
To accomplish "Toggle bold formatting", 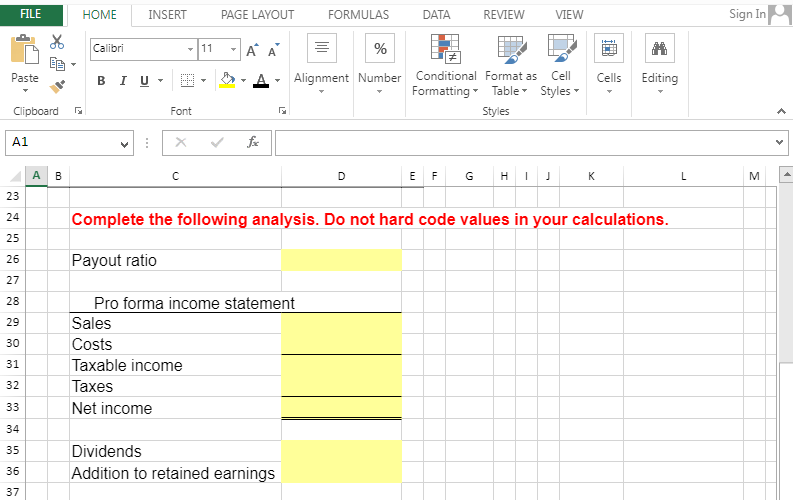I will (x=101, y=80).
